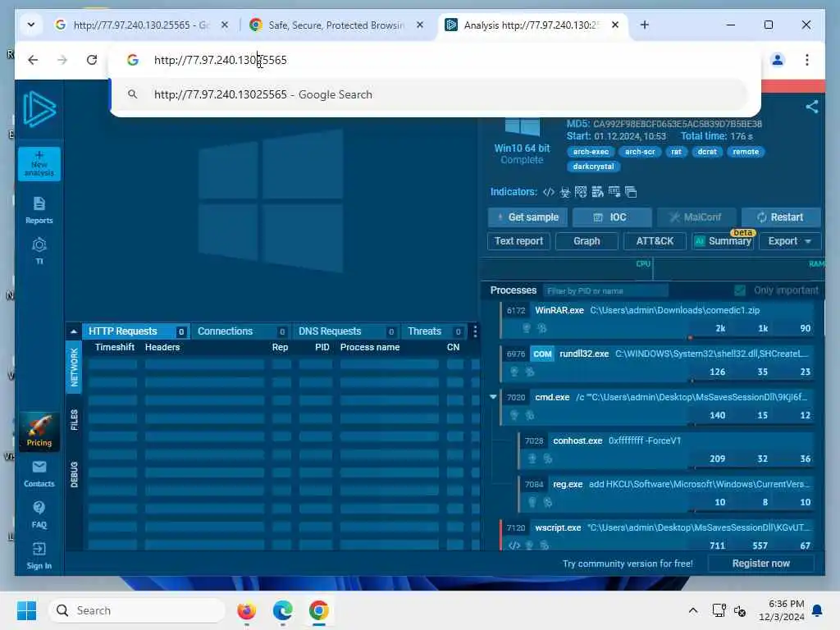Open the Windows Start menu
Screen dimensions: 840x630
pos(26,610)
